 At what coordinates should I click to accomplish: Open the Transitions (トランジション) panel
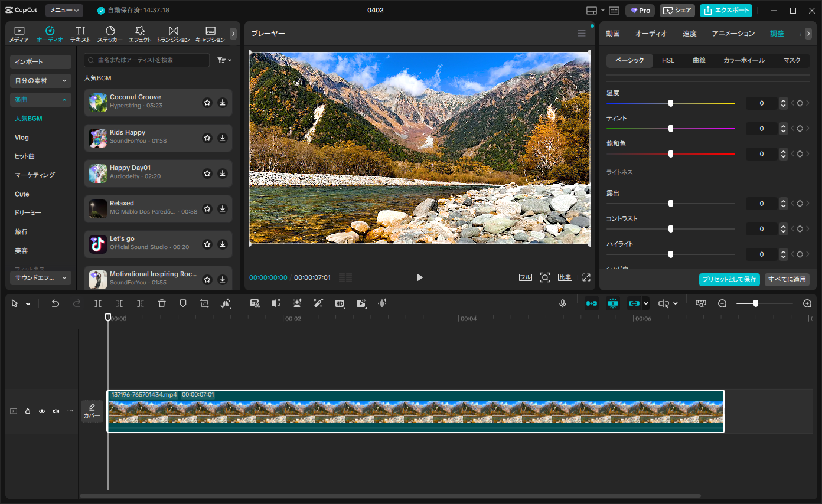173,34
